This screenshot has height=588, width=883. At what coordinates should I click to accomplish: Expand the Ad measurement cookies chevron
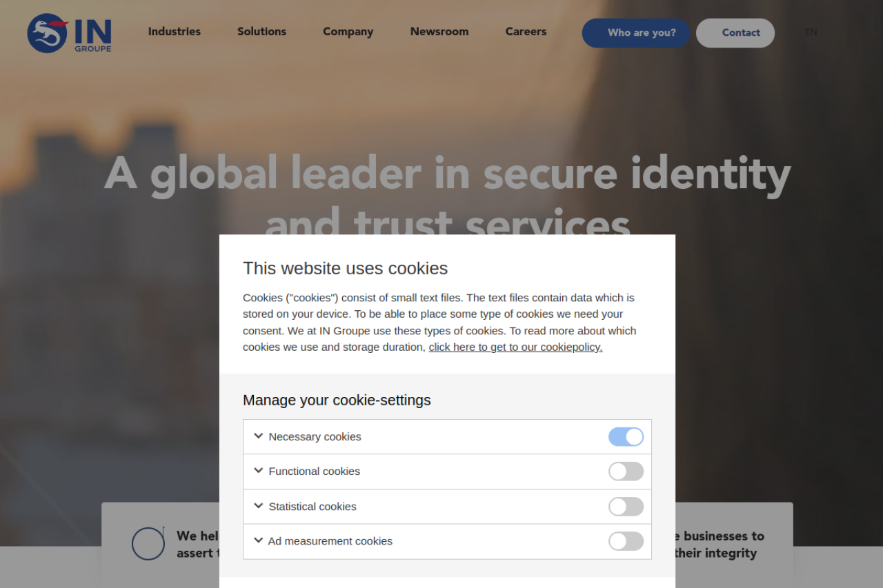[x=259, y=540]
